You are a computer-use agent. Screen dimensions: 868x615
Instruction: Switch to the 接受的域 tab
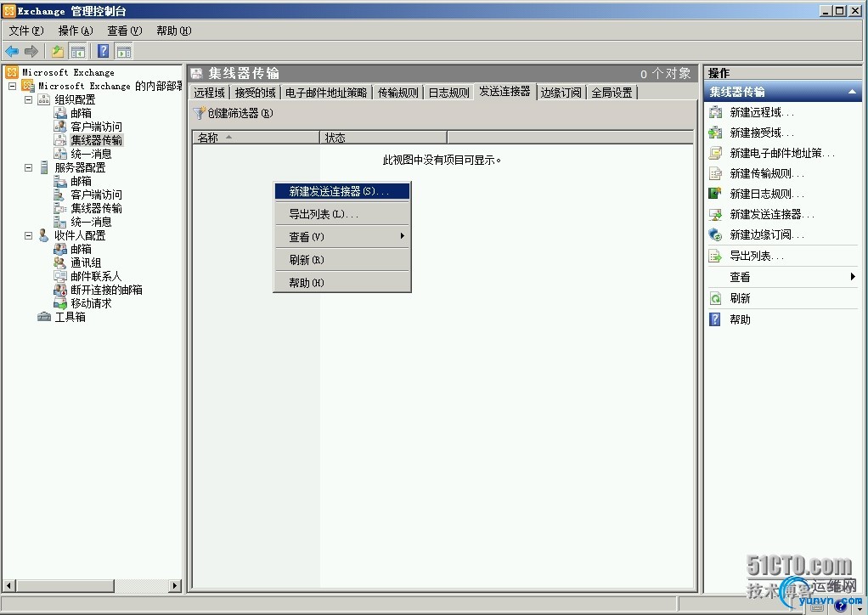point(255,93)
